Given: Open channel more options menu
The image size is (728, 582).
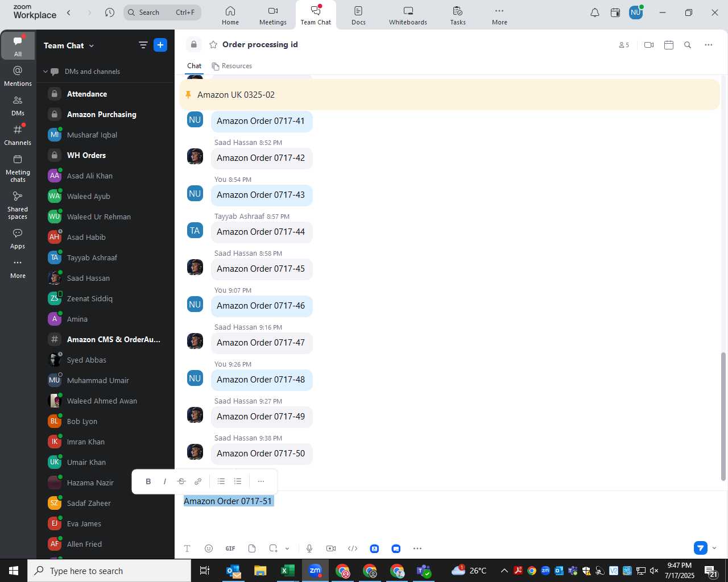Looking at the screenshot, I should (x=709, y=45).
